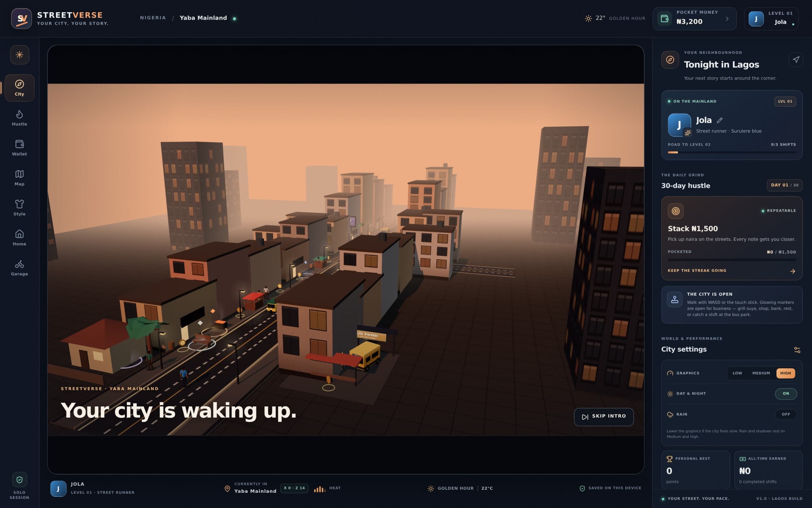Screen dimensions: 812x508
Task: Click the DAY 01 / 30 badge
Action: (785, 185)
